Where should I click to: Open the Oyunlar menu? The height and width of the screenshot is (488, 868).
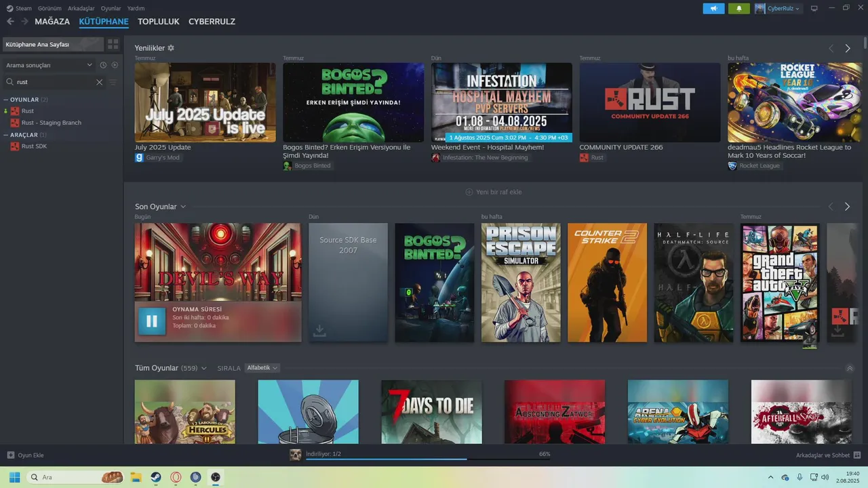[x=111, y=8]
